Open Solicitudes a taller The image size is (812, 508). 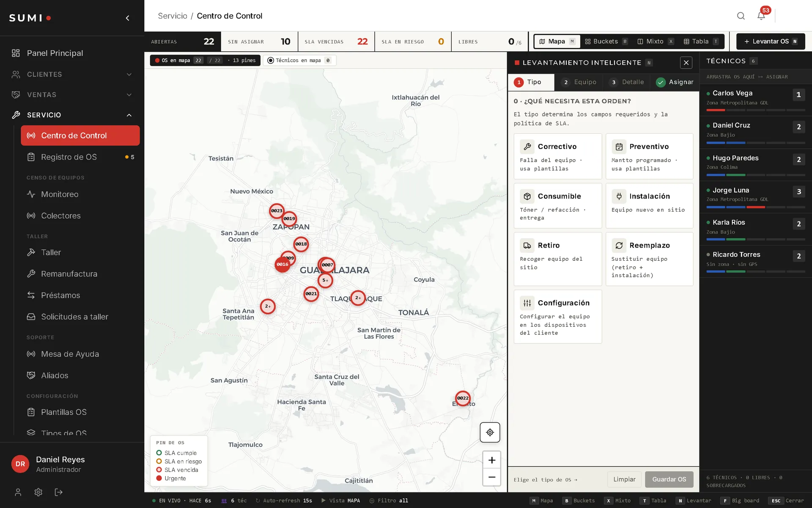tap(80, 317)
